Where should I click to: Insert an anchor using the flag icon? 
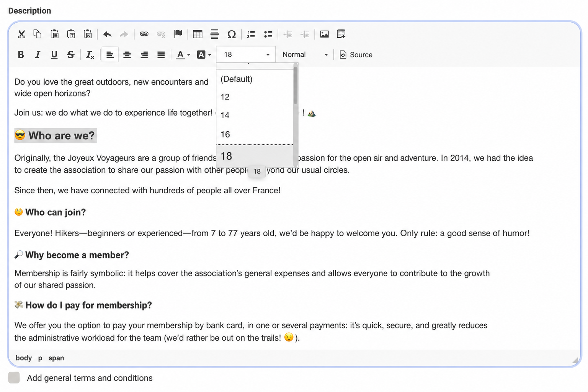(178, 34)
